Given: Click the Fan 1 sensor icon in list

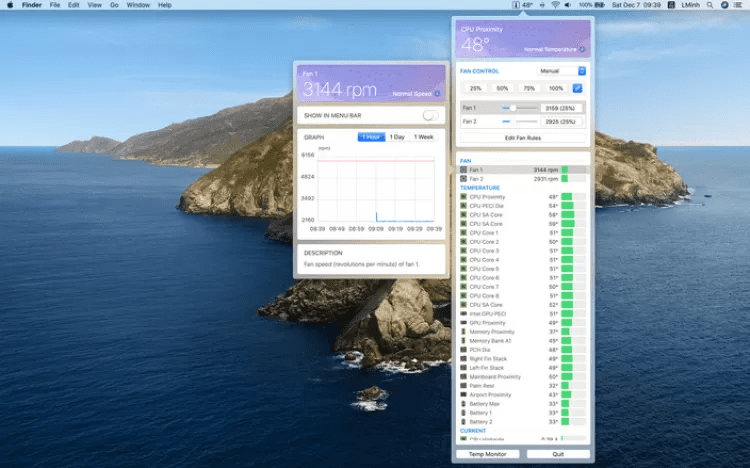Looking at the screenshot, I should [463, 170].
